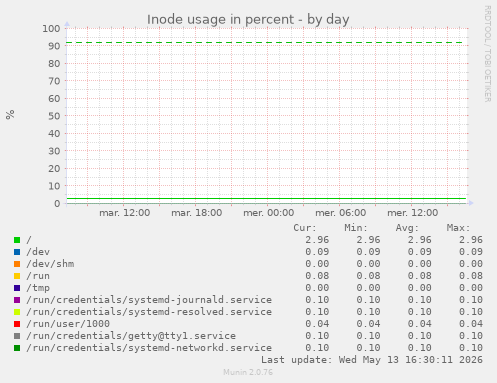This screenshot has height=383, width=497.
Task: Click the label /run/credentials/systemd-resolved.service
Action: point(149,312)
